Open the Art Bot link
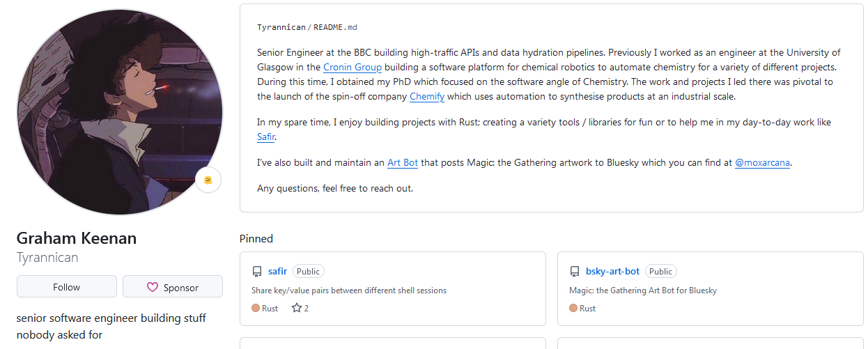The height and width of the screenshot is (349, 868). pos(403,163)
